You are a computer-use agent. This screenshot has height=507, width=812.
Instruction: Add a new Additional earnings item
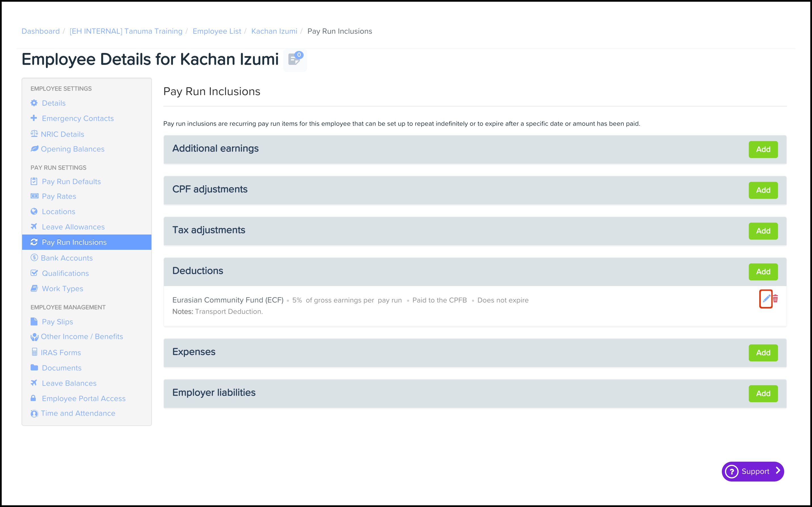pos(763,149)
